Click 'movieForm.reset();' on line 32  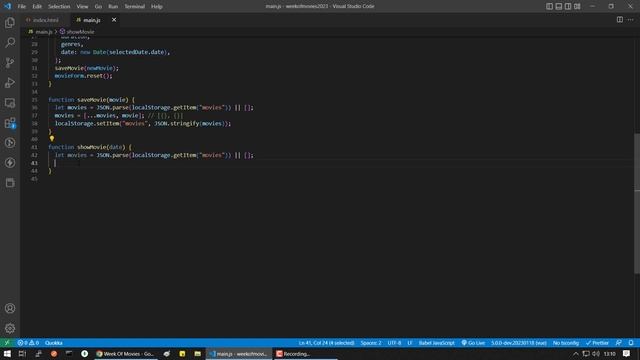click(83, 76)
